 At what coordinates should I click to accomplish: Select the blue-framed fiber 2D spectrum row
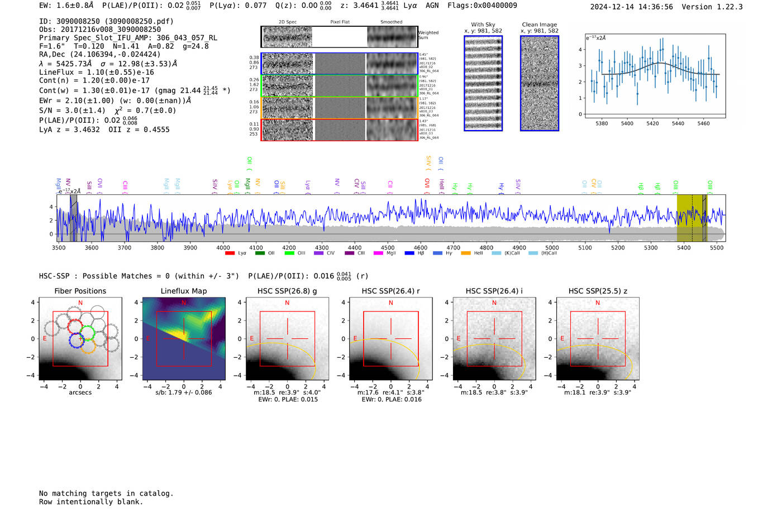pyautogui.click(x=340, y=64)
